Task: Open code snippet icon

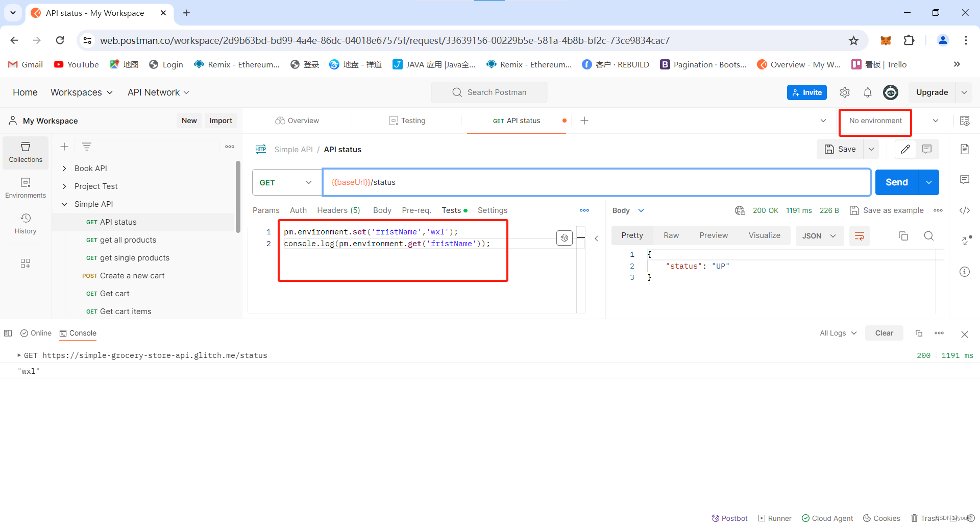Action: coord(965,210)
